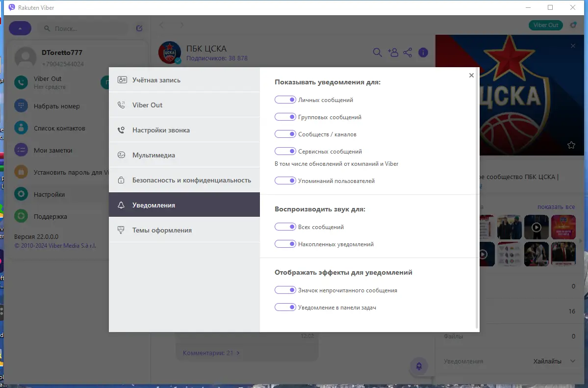Click the Список контактов icon

21,128
